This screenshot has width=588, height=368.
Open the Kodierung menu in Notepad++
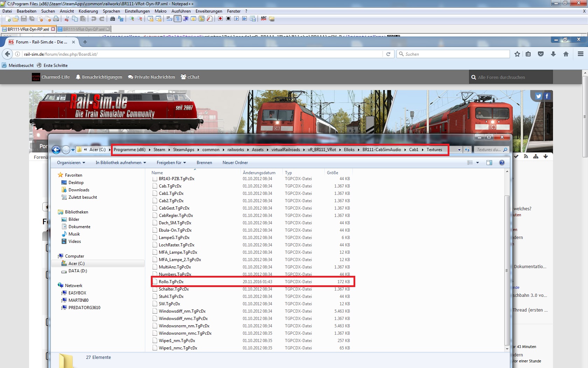pos(88,11)
